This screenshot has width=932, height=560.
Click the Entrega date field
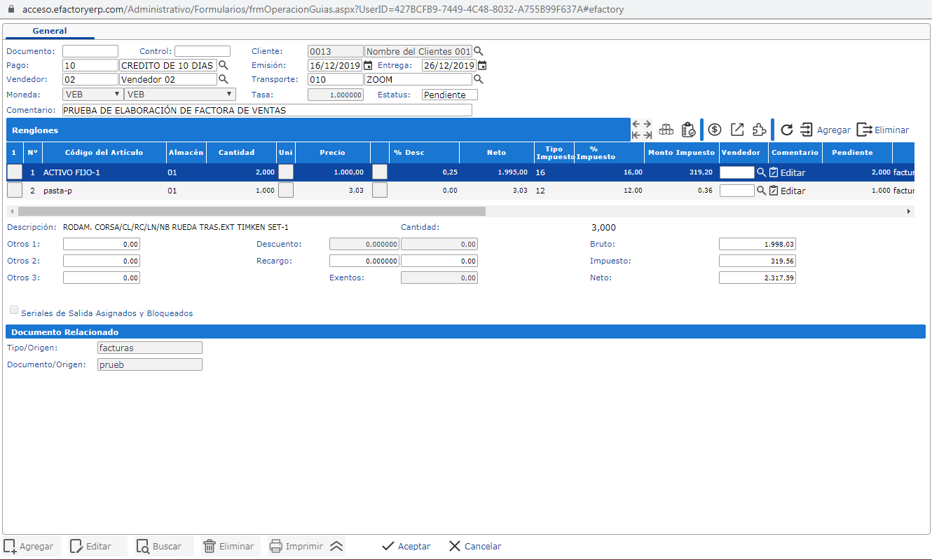[x=449, y=65]
